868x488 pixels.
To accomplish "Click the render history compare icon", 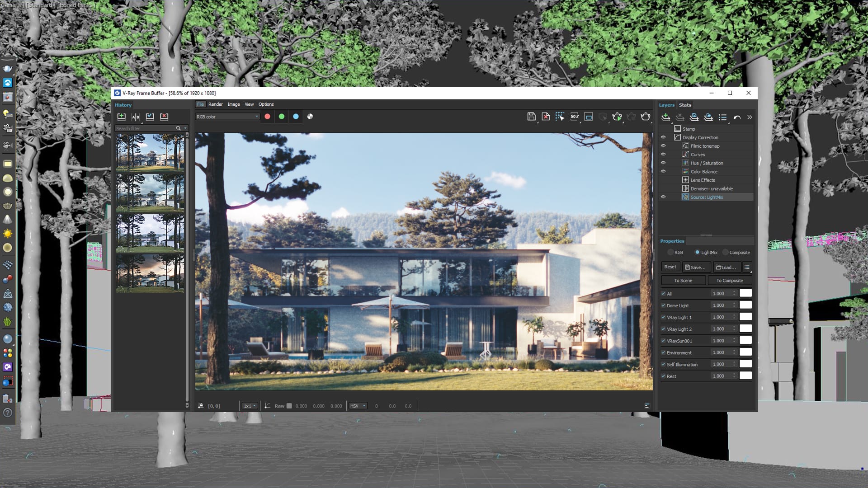I will coord(136,117).
